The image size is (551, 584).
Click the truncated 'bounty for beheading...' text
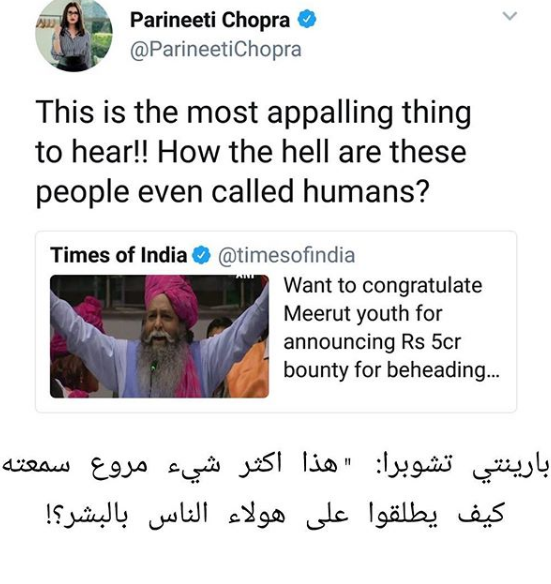pos(391,371)
